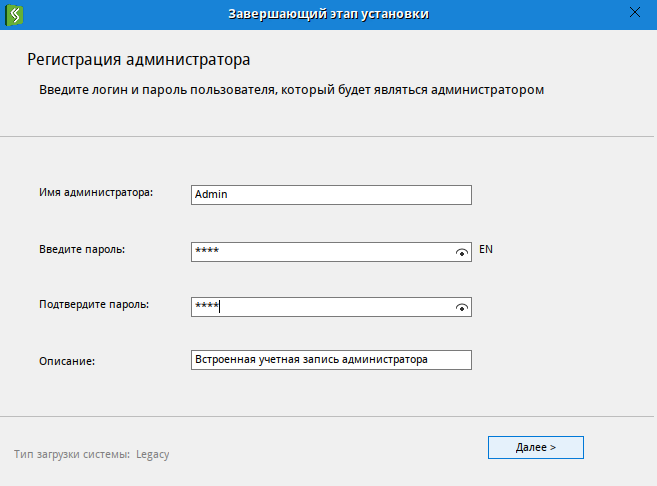Click the separator line above the 'Далее' button

tap(328, 416)
